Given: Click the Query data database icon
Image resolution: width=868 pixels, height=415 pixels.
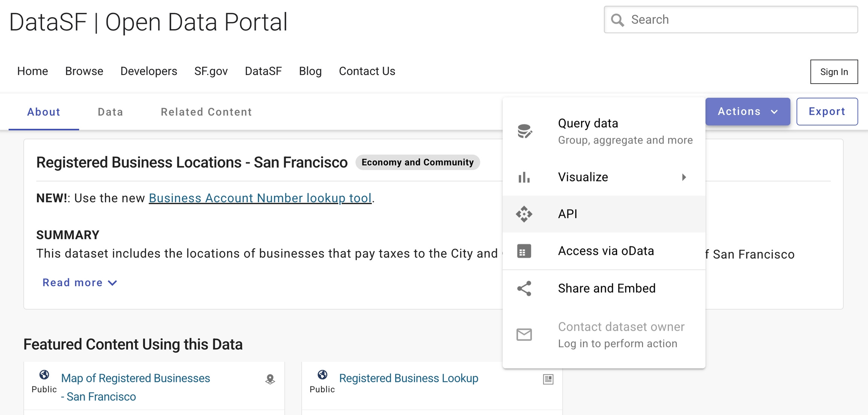Looking at the screenshot, I should click(524, 131).
